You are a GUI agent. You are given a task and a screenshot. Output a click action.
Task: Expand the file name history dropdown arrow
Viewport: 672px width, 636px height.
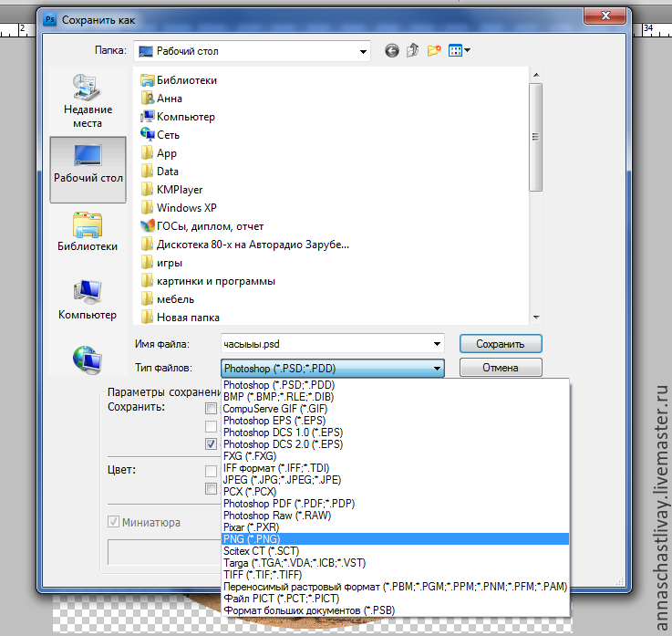point(437,344)
